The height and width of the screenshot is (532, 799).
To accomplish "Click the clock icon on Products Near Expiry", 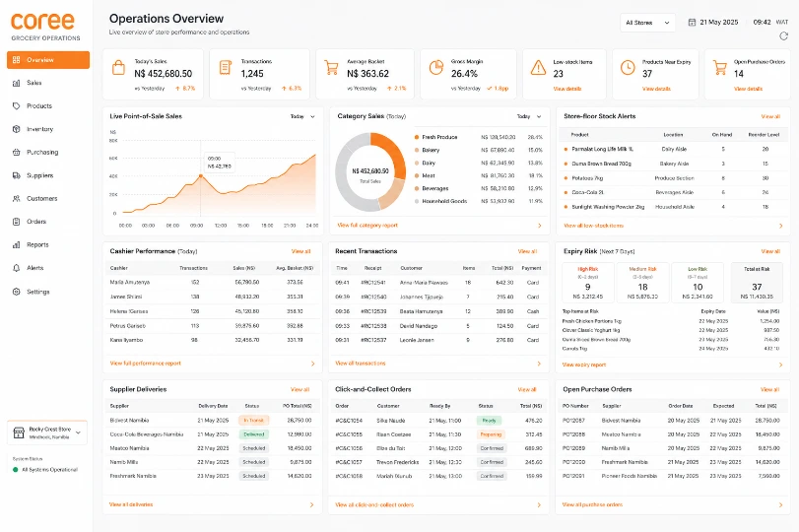I will [x=628, y=68].
